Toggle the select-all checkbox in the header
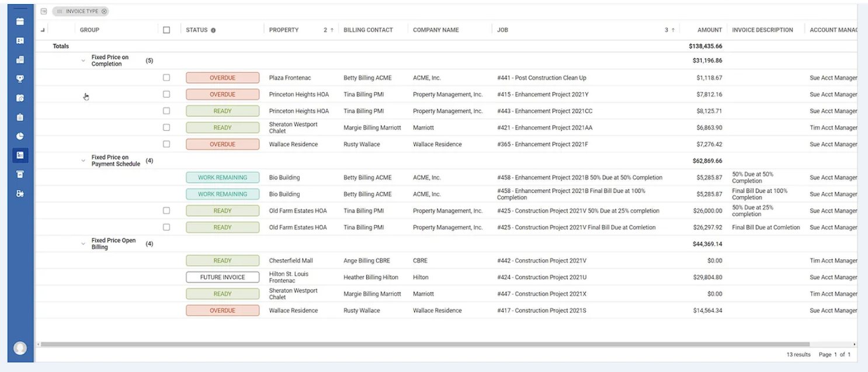This screenshot has height=372, width=868. 166,30
